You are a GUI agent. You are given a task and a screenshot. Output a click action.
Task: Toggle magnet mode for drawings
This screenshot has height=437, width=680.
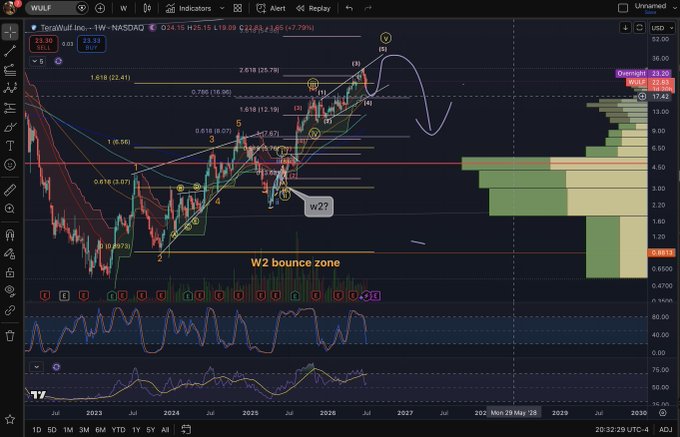click(x=10, y=235)
